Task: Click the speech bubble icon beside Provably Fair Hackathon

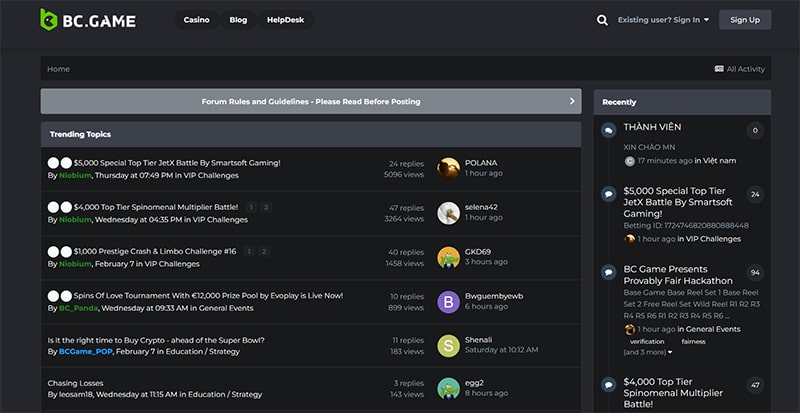Action: pyautogui.click(x=608, y=272)
